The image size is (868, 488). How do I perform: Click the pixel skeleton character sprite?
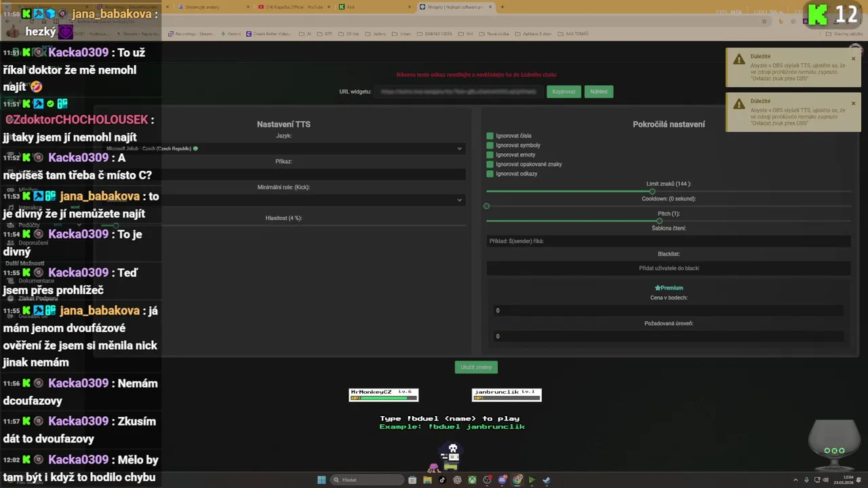click(452, 455)
